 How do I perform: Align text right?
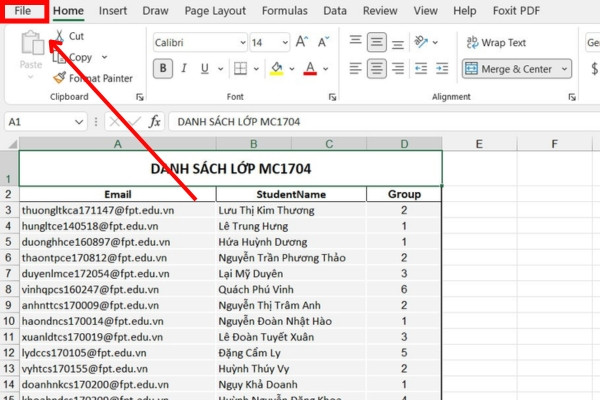coord(398,69)
